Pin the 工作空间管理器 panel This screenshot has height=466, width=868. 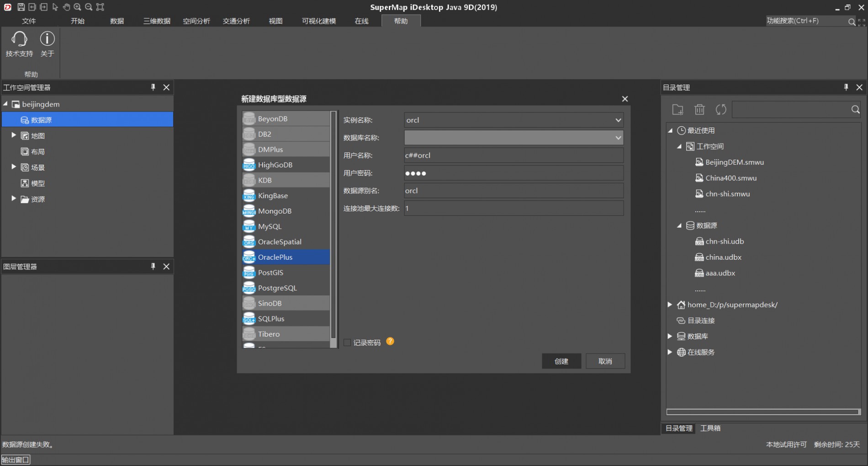pyautogui.click(x=153, y=87)
